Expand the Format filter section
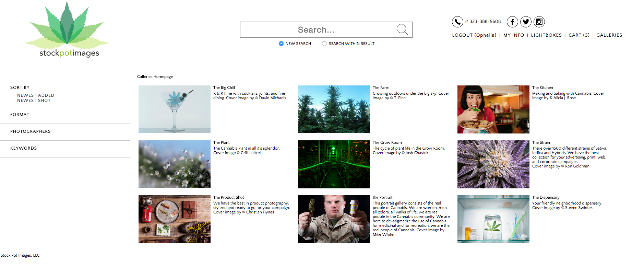 [20, 115]
